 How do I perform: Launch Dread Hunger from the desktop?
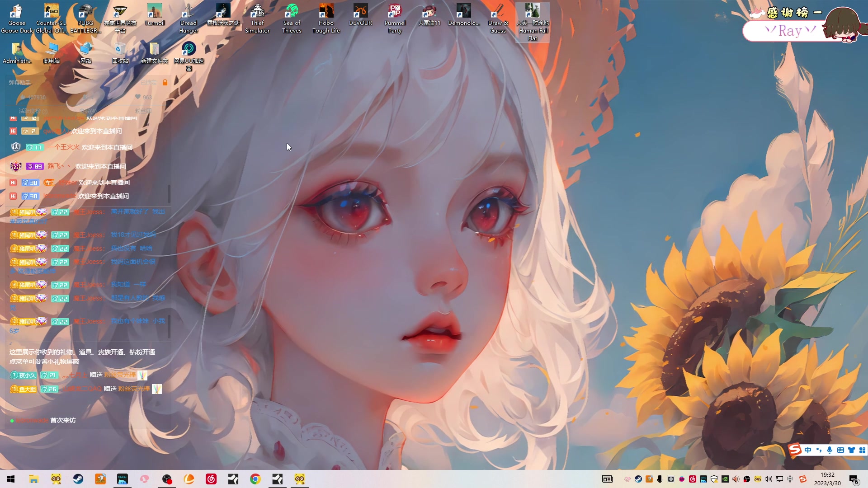coord(189,19)
